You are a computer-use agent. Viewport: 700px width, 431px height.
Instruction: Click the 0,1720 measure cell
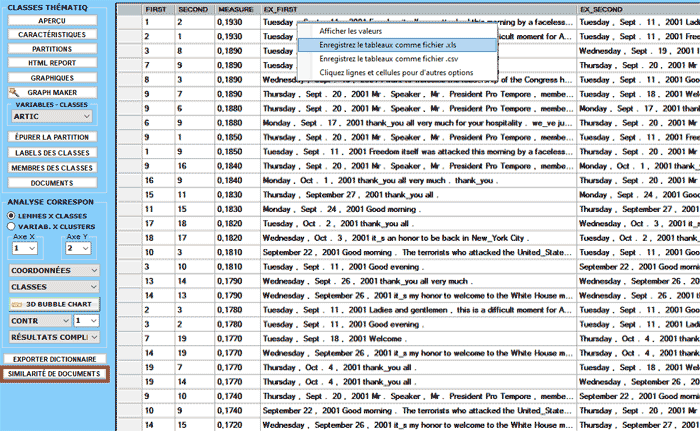coord(238,425)
